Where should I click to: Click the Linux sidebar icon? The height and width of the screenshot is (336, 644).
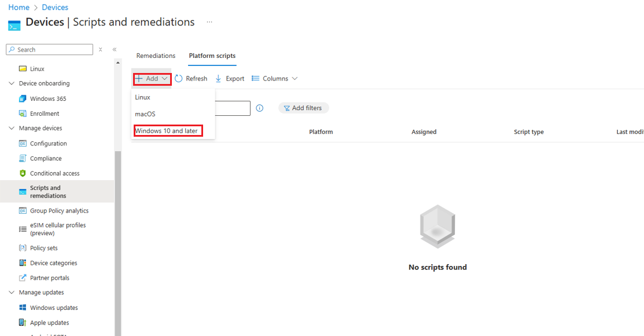23,69
